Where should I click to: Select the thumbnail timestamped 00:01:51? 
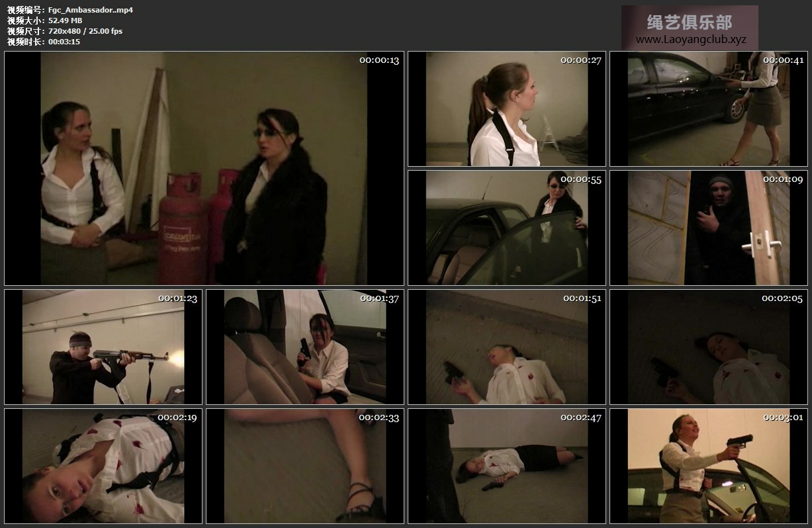506,347
